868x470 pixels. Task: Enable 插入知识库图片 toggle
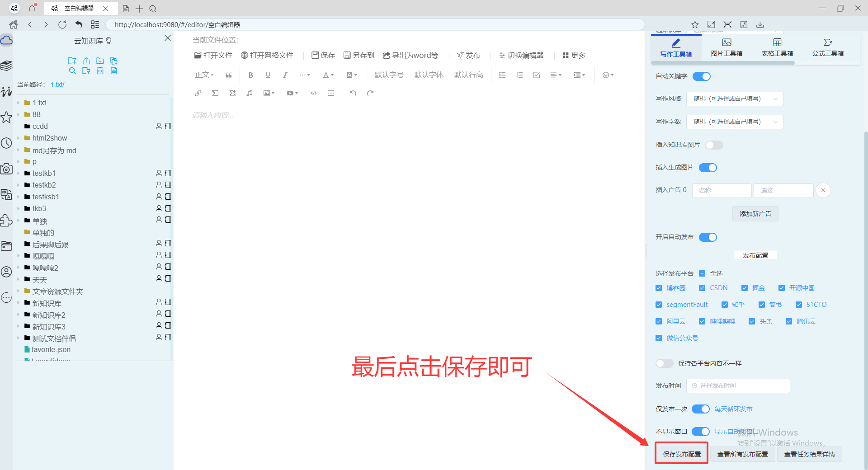714,145
